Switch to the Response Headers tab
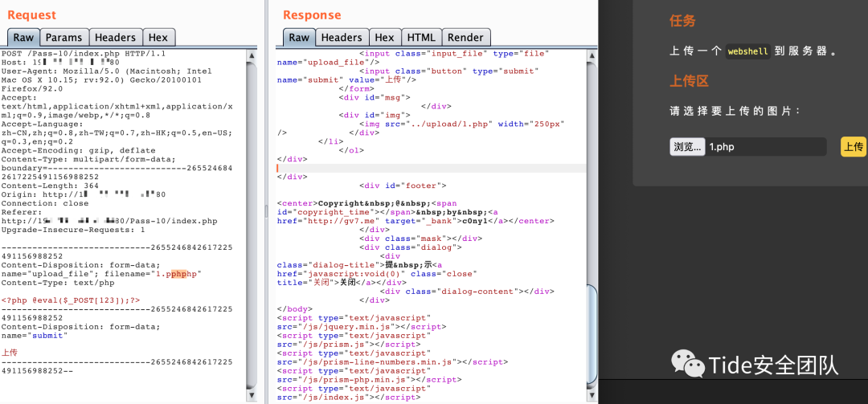Screen dimensions: 868x404 pyautogui.click(x=342, y=38)
